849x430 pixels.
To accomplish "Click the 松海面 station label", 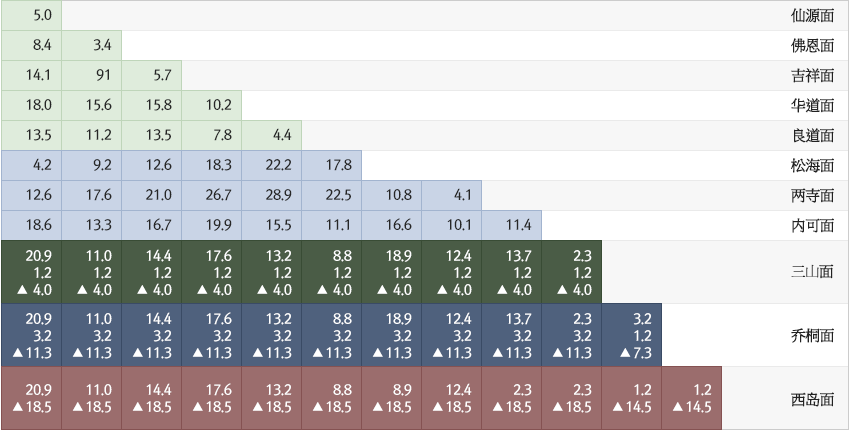I will pyautogui.click(x=811, y=165).
